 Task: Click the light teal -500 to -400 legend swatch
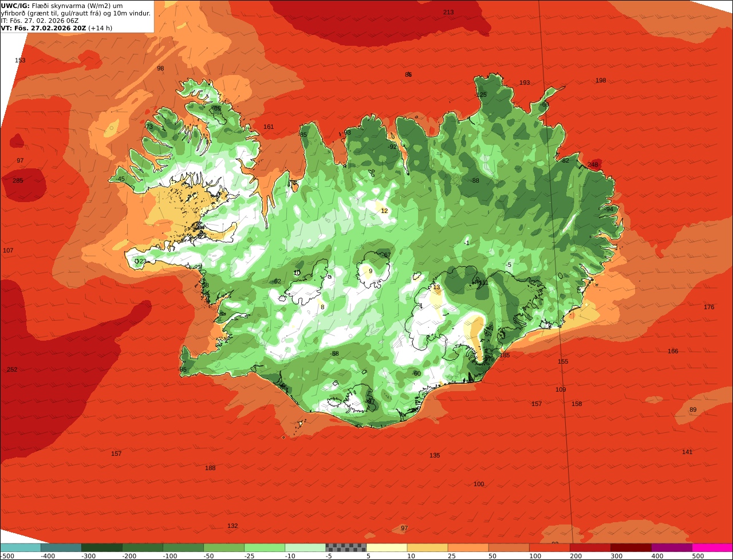click(x=20, y=547)
